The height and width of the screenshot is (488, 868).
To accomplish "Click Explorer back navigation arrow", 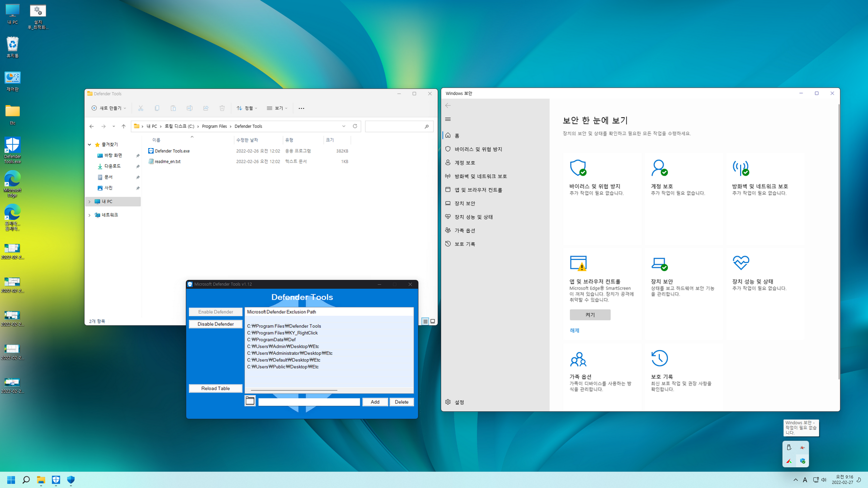I will click(92, 126).
